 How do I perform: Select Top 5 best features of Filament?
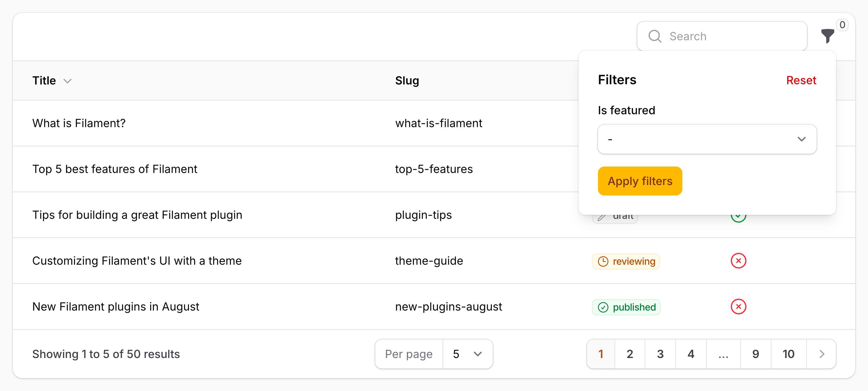click(115, 169)
